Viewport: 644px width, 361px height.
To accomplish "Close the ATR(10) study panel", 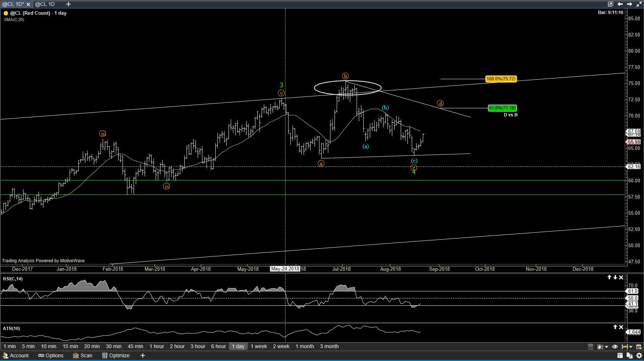I will tap(621, 327).
